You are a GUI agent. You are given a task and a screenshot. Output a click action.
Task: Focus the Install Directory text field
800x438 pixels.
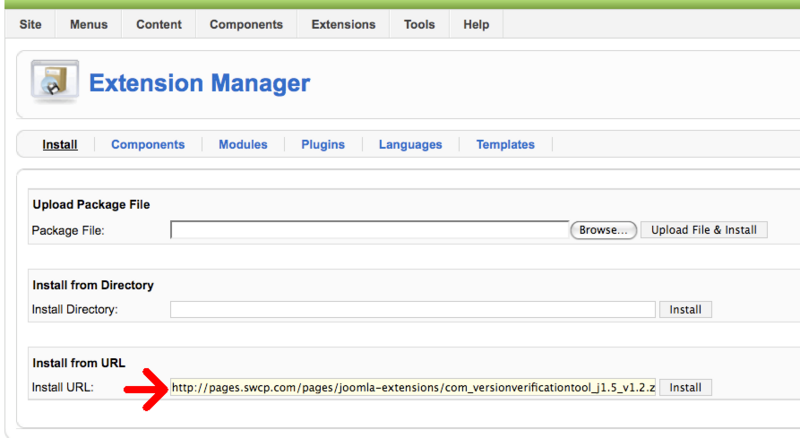pyautogui.click(x=413, y=309)
